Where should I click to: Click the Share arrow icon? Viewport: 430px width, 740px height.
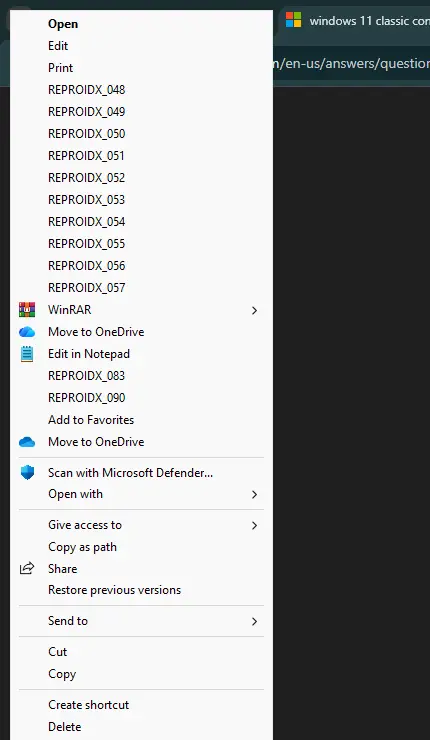point(27,568)
